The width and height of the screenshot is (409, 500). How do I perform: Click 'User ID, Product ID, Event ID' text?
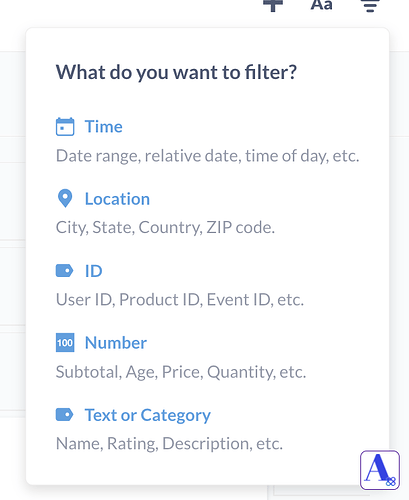click(x=180, y=300)
